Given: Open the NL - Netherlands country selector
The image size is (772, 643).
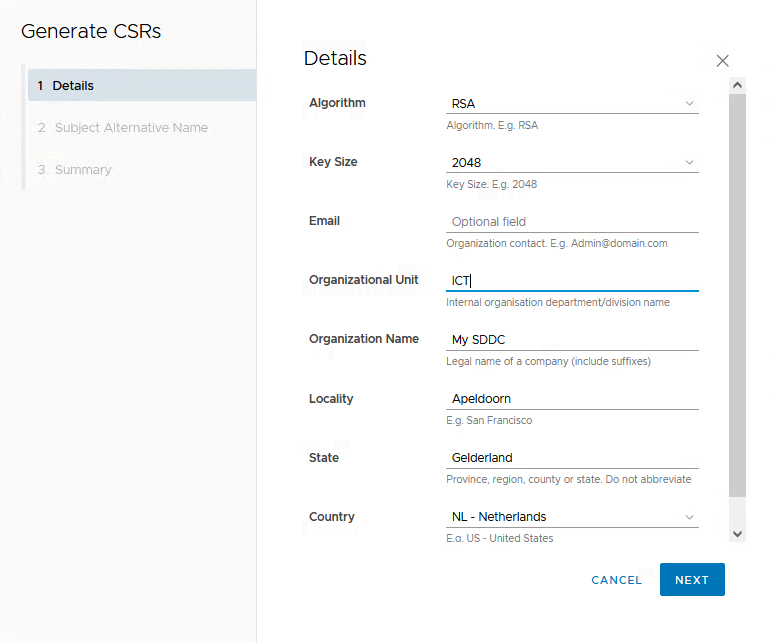Looking at the screenshot, I should pos(572,517).
